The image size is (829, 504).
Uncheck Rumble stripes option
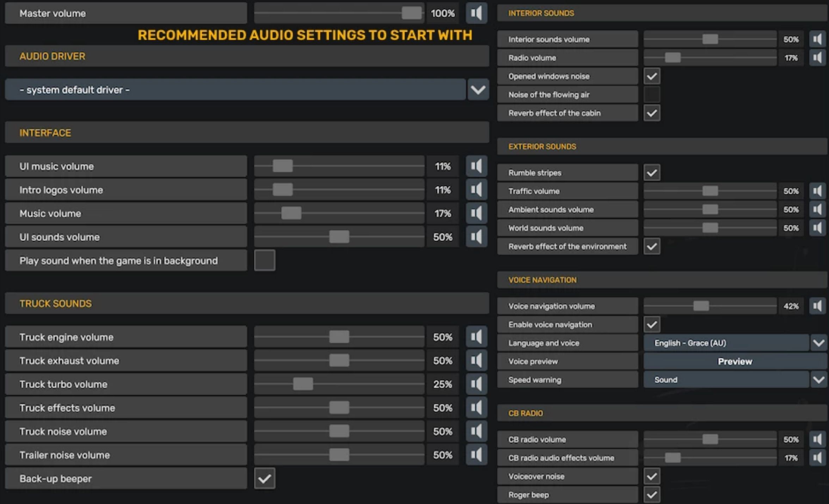[651, 173]
